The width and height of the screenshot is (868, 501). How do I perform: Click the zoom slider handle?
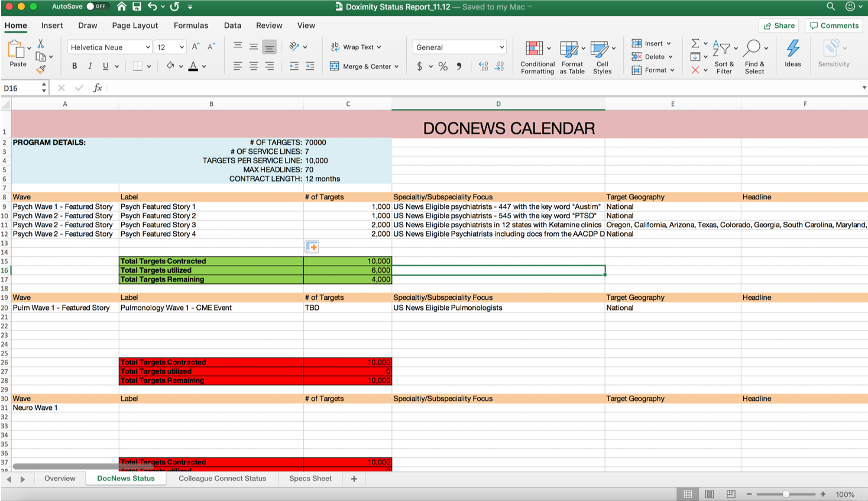(x=786, y=494)
